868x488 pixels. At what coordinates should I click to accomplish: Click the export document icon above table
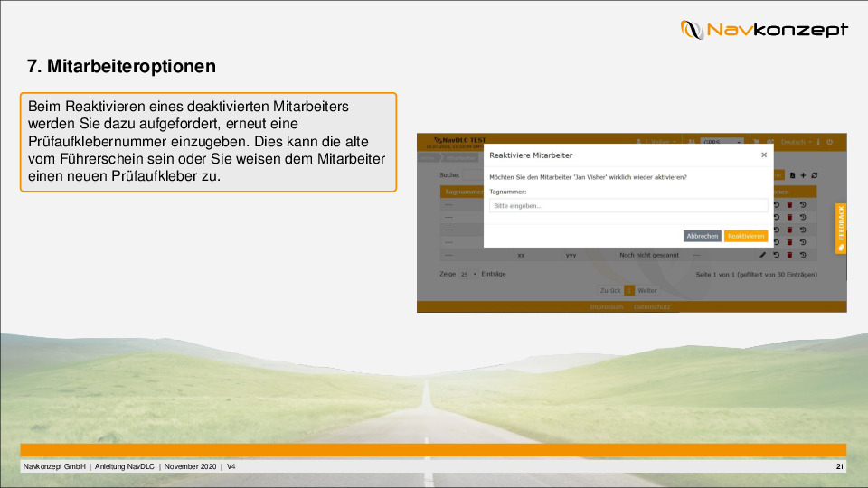tap(792, 175)
